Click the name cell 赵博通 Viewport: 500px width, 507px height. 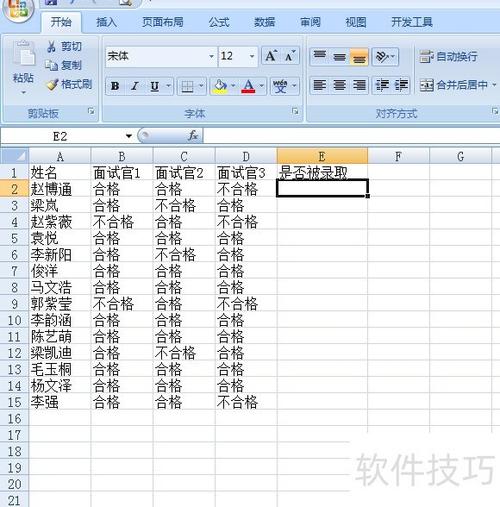point(60,189)
